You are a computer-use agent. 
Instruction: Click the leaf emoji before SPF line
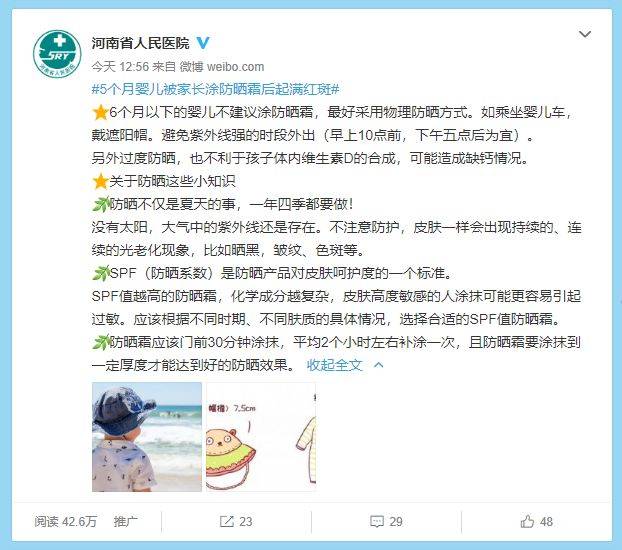(x=100, y=273)
